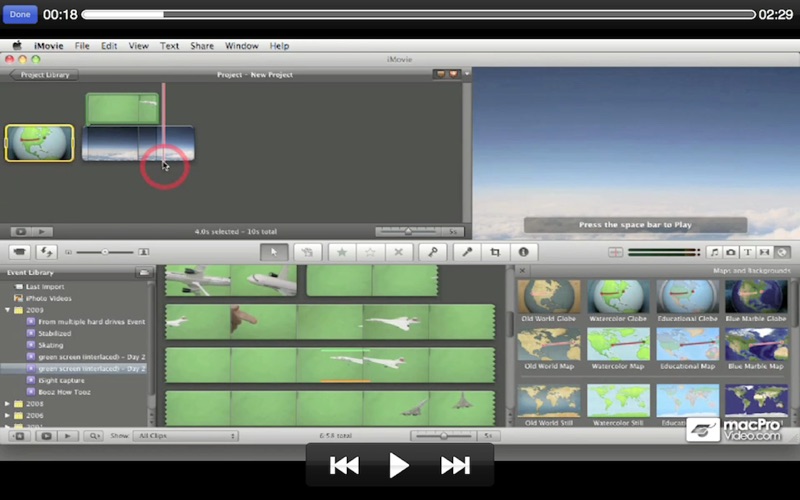This screenshot has height=500, width=800.
Task: Open the Edit menu
Action: pyautogui.click(x=109, y=45)
